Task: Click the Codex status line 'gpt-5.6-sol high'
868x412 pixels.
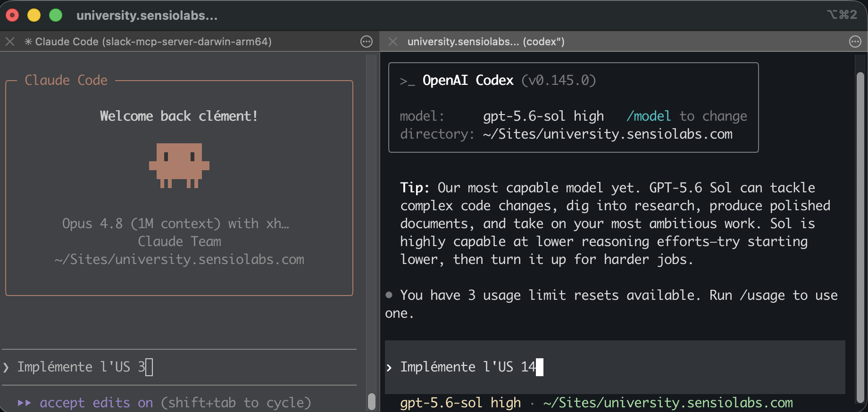Action: click(x=460, y=403)
